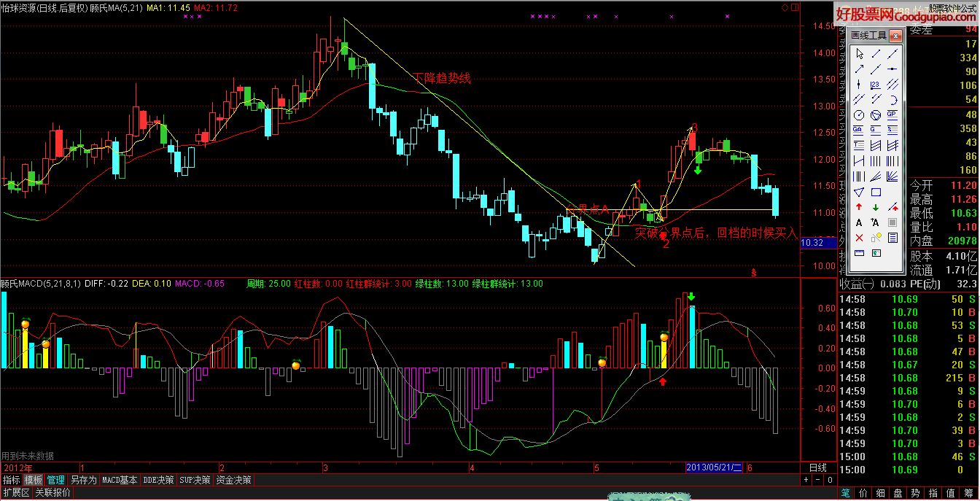Pick the rectangle drawing tool
980x501 pixels.
(x=876, y=193)
